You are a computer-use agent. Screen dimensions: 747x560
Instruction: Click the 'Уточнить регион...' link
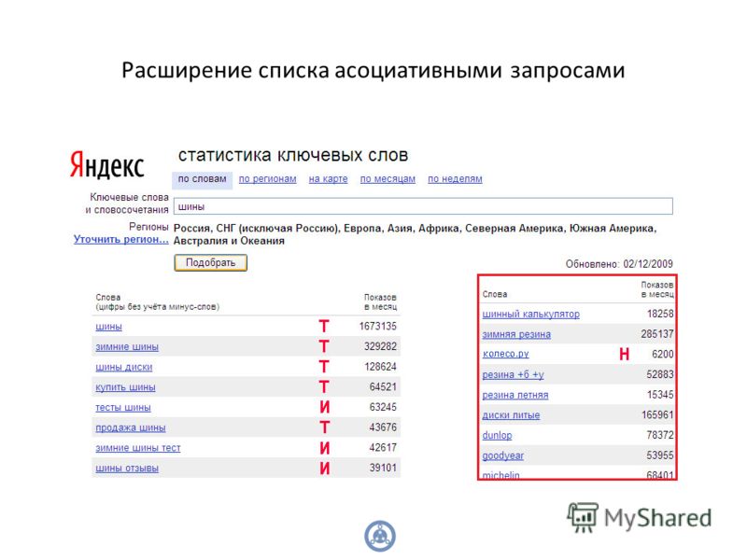[121, 239]
